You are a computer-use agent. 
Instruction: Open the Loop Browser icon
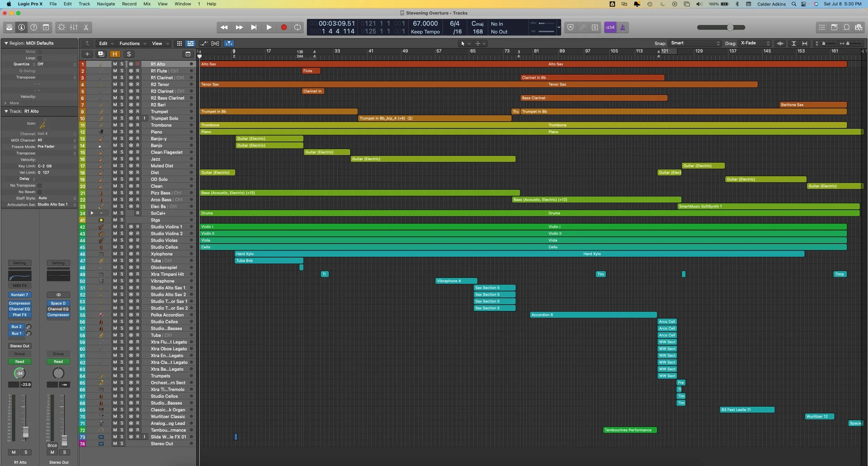[x=846, y=27]
